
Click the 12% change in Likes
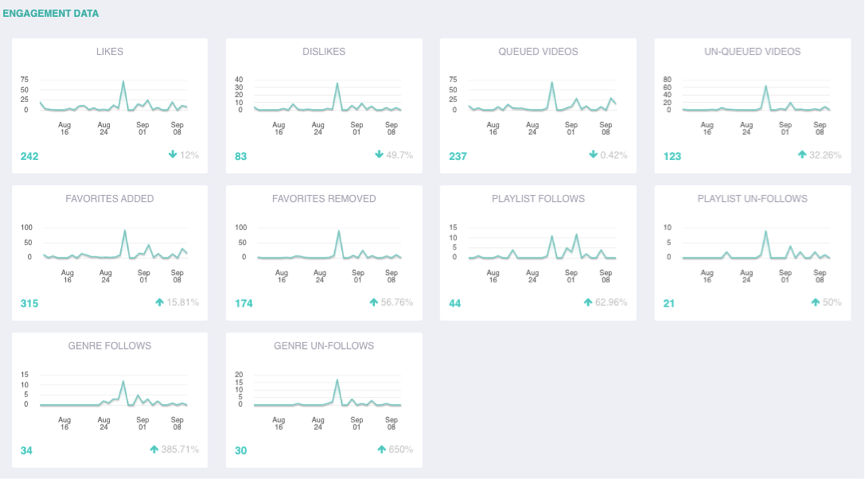click(x=189, y=155)
